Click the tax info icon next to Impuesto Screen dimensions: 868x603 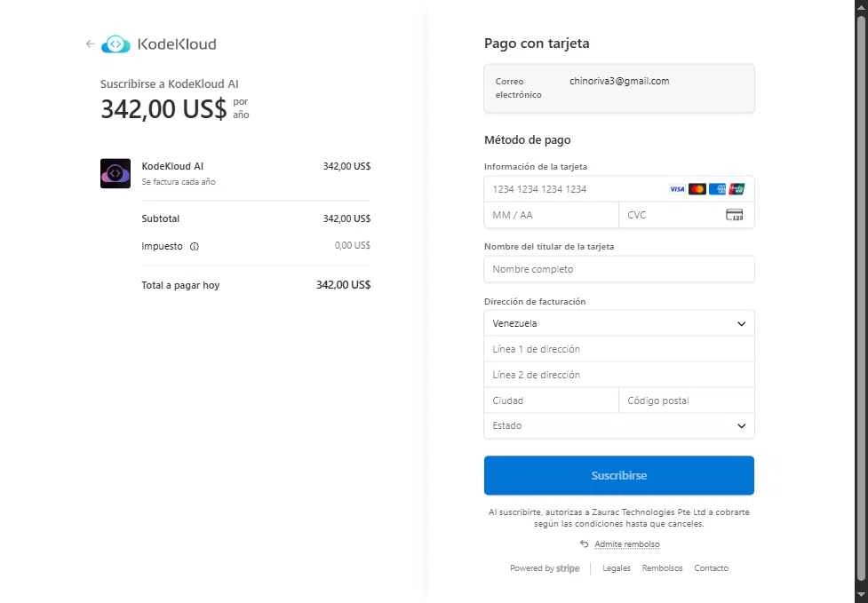pos(195,246)
